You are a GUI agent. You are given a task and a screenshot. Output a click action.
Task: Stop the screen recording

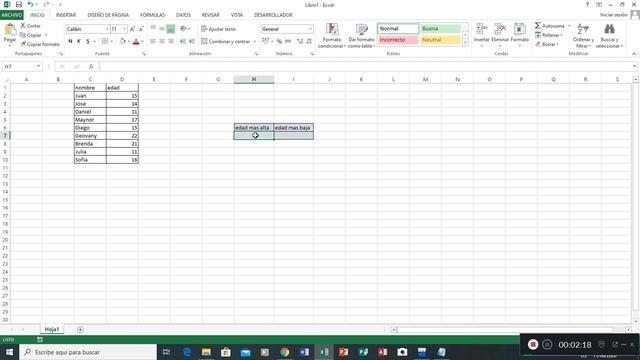point(533,344)
